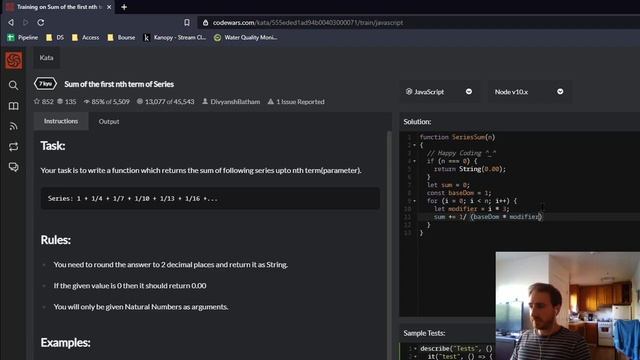Click the Kata tab

[47, 58]
